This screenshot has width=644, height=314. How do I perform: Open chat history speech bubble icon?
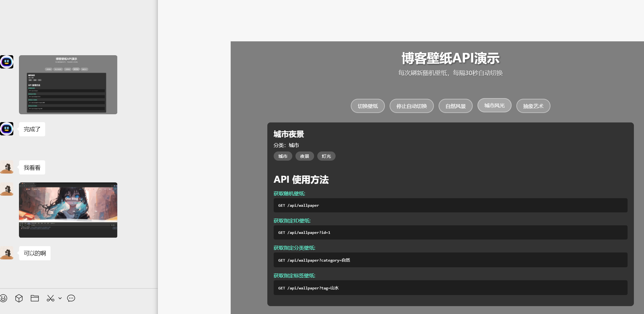click(71, 298)
